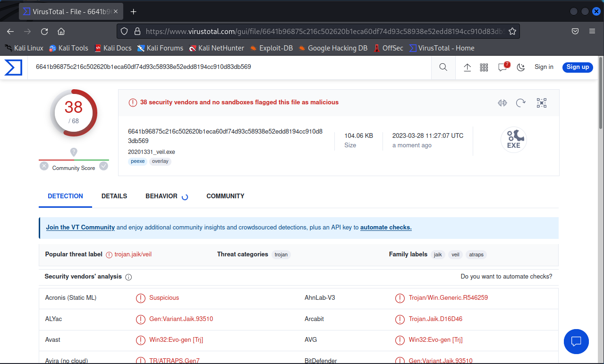Click the reanalyze file icon
The height and width of the screenshot is (364, 604).
point(521,103)
